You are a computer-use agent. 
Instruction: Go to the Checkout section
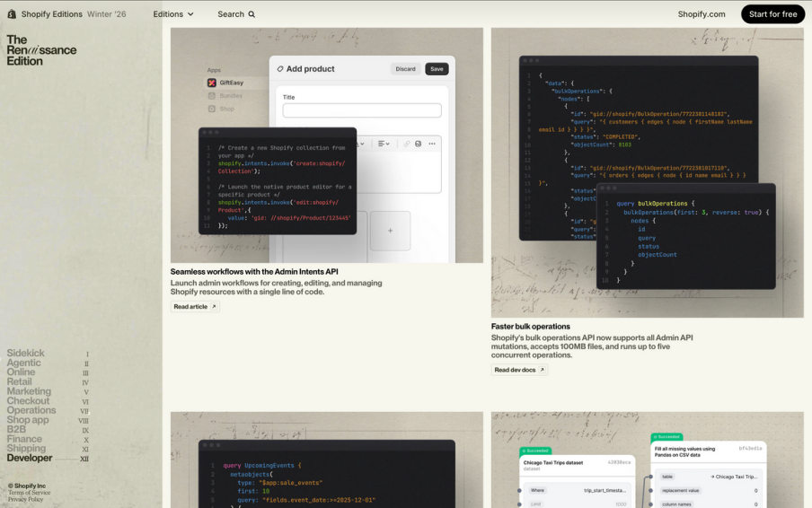pos(28,401)
